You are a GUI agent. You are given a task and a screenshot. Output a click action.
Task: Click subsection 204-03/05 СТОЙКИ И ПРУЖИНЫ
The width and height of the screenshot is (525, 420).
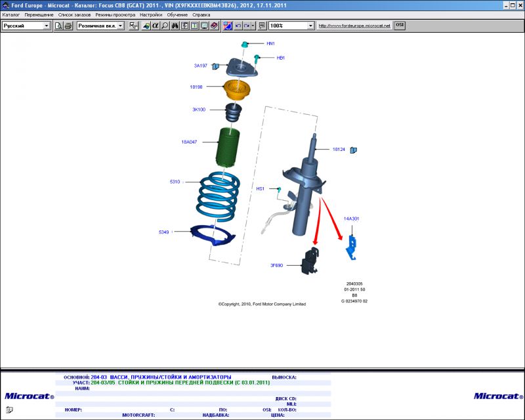tap(180, 383)
